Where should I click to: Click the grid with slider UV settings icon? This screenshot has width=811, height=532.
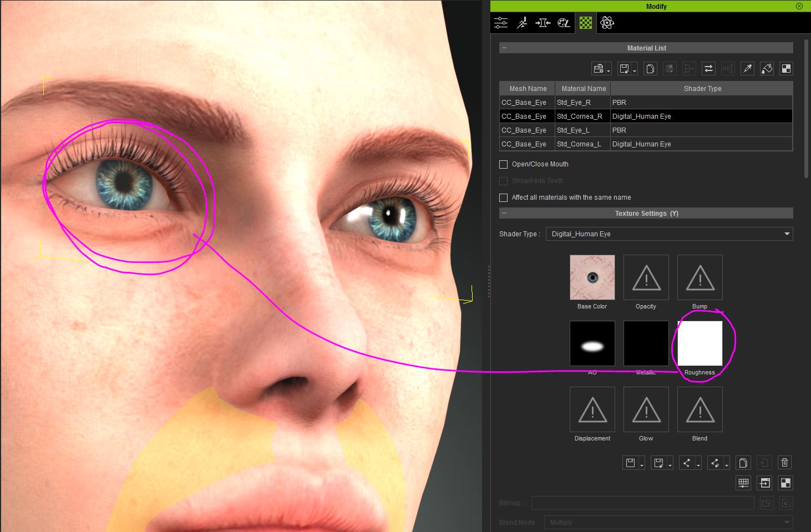pyautogui.click(x=743, y=483)
